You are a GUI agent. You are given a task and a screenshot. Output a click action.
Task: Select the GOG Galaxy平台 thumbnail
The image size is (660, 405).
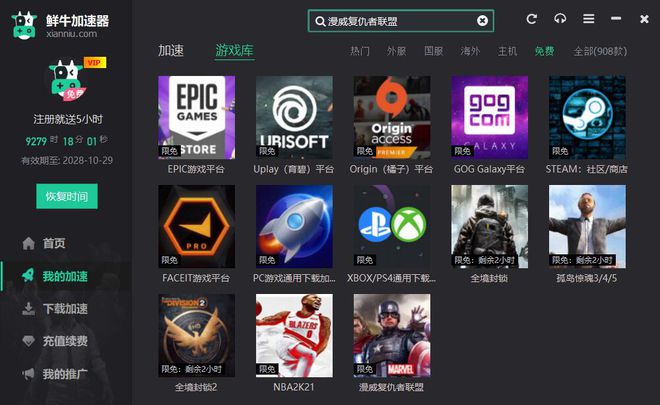490,117
